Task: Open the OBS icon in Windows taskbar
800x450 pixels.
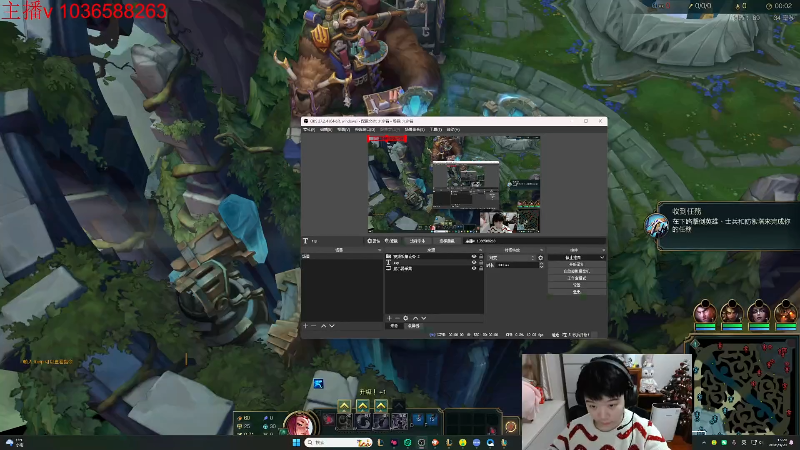Action: coord(421,442)
